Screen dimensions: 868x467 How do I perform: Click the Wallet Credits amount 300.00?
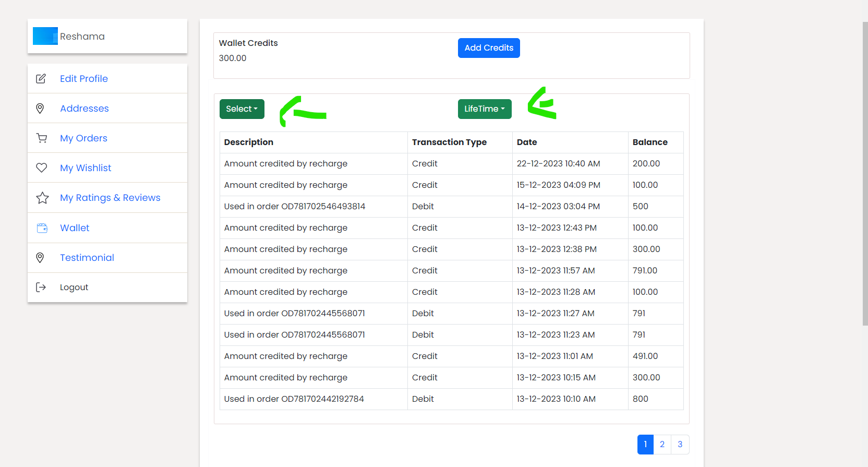click(x=233, y=58)
